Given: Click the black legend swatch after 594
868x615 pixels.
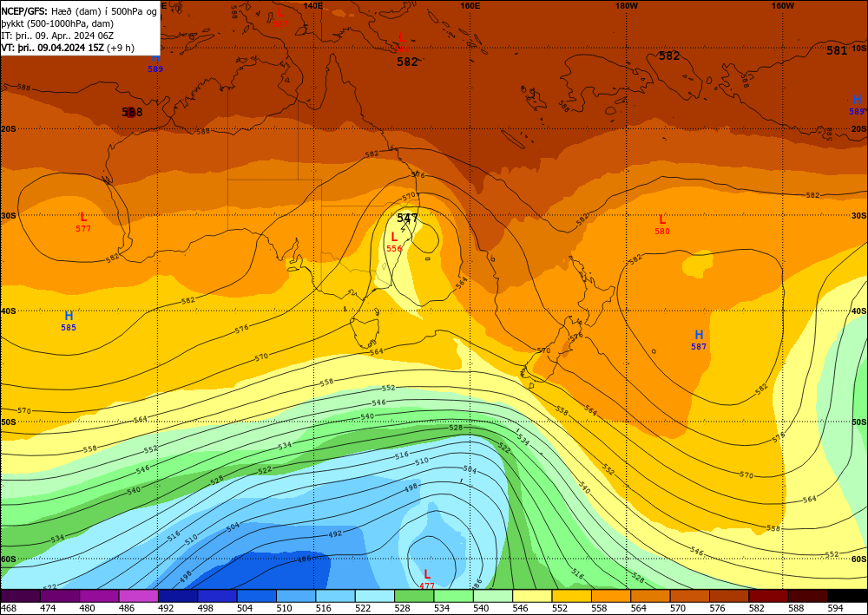Looking at the screenshot, I should tap(847, 596).
